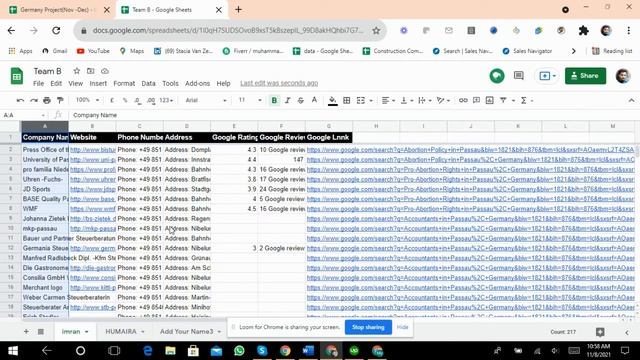Image resolution: width=640 pixels, height=360 pixels.
Task: Open the imran sheet tab dropdown
Action: pyautogui.click(x=87, y=332)
